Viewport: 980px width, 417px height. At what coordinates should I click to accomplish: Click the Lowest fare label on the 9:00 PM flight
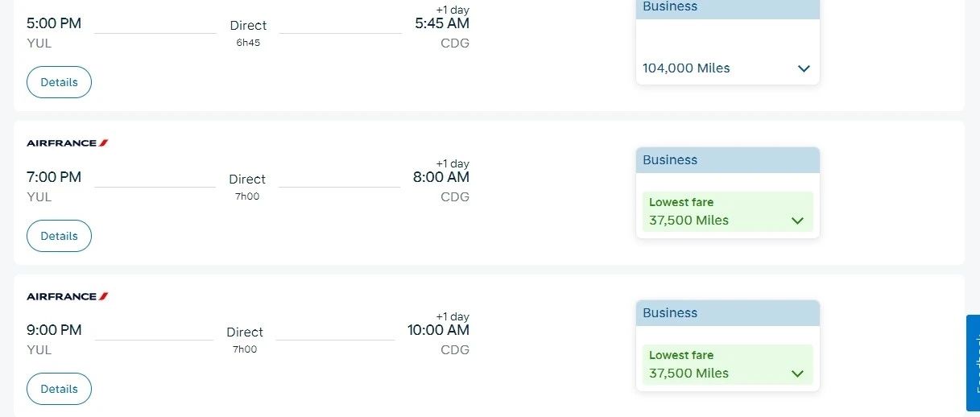point(681,355)
